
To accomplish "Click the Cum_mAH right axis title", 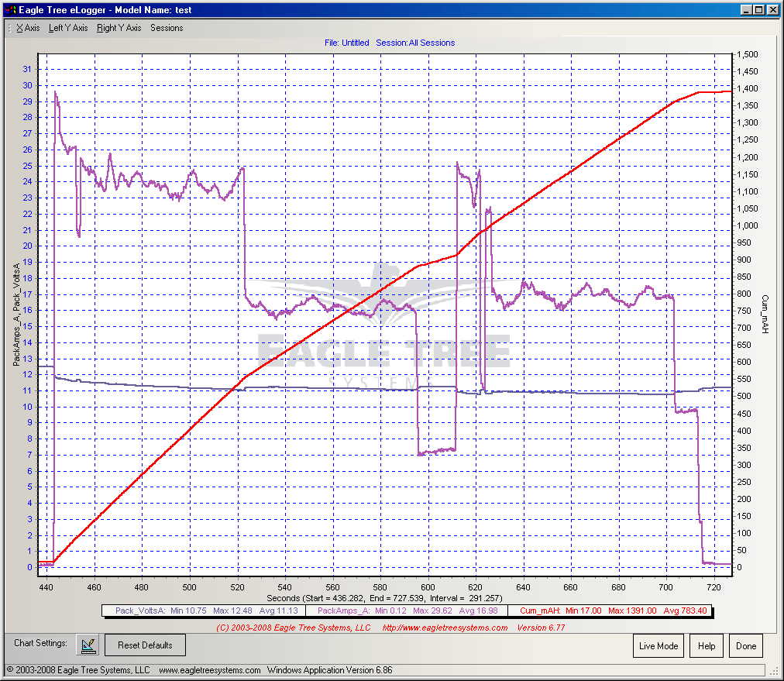I will click(765, 314).
